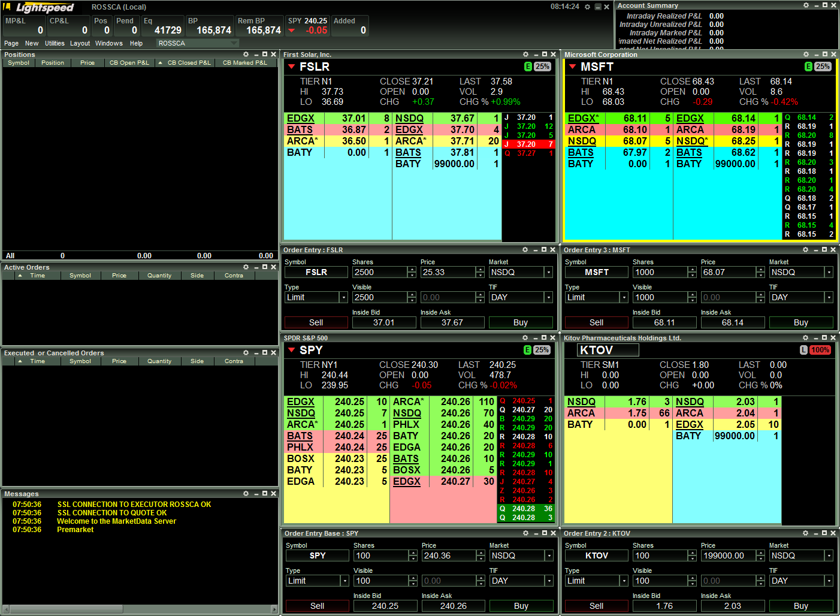The image size is (840, 616).
Task: Click Shares stepper in FSLR order entry
Action: pyautogui.click(x=412, y=272)
